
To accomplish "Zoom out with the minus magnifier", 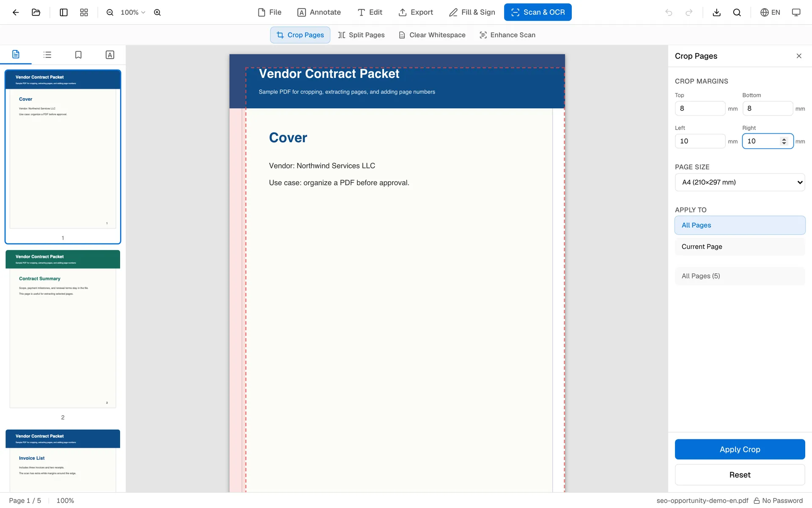I will coord(110,12).
